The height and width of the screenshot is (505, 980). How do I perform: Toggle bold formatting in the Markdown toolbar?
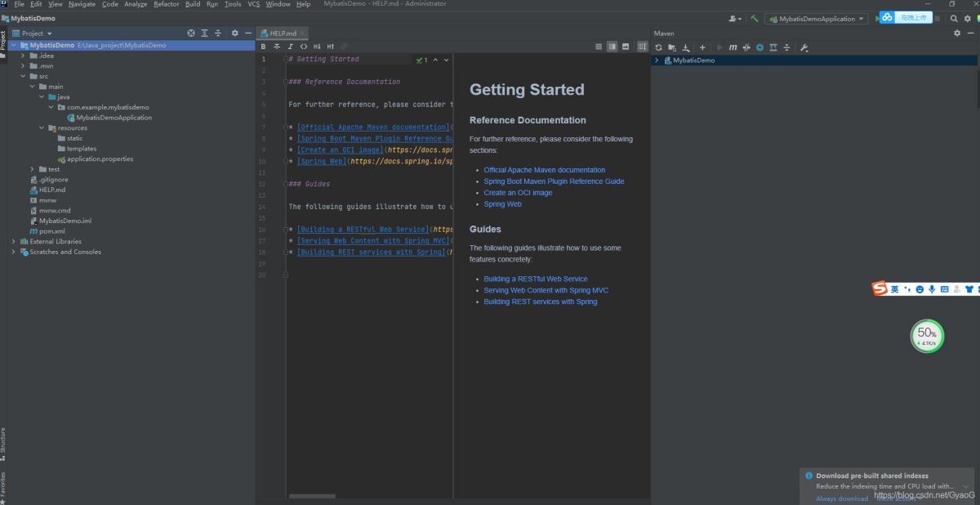(263, 46)
